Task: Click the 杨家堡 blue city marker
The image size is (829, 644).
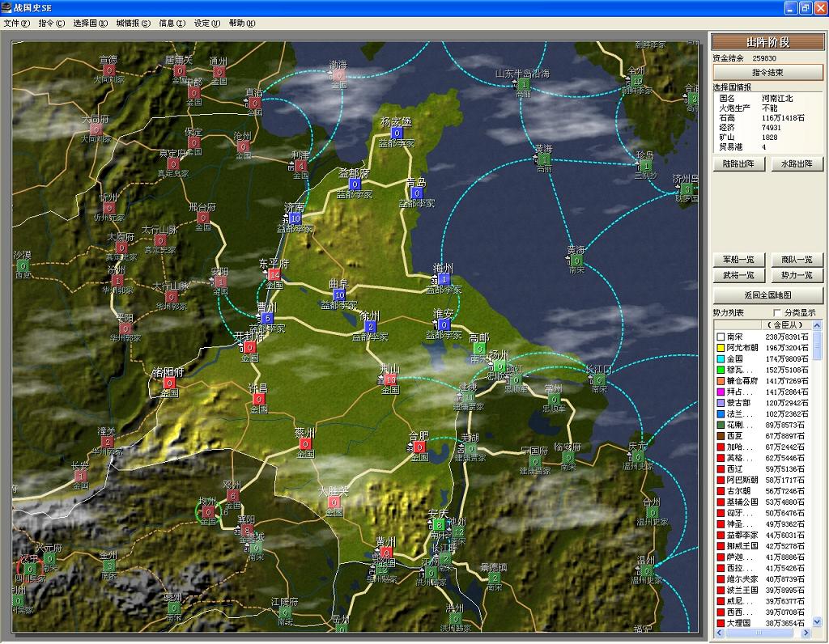Action: (397, 133)
